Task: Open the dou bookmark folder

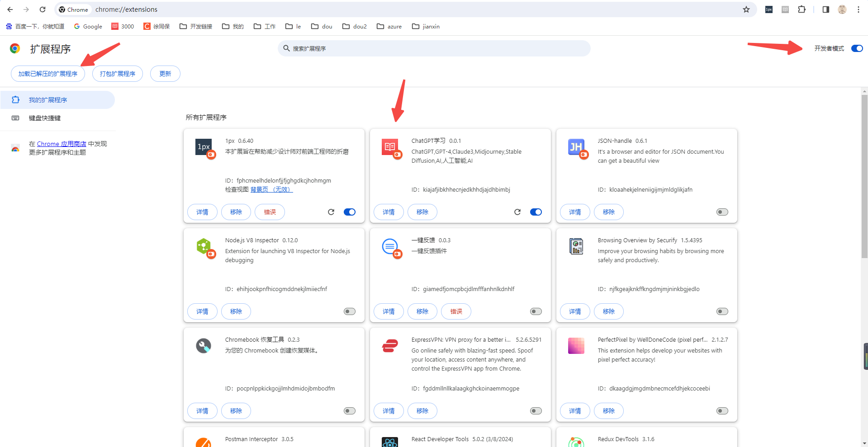Action: [322, 27]
